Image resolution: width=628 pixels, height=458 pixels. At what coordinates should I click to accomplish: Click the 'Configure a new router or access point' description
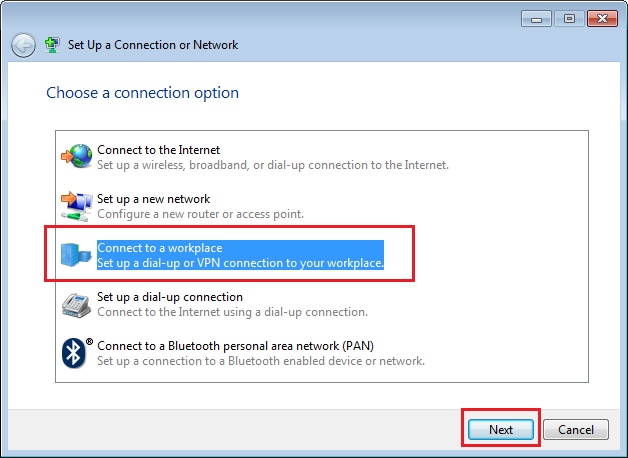(201, 214)
